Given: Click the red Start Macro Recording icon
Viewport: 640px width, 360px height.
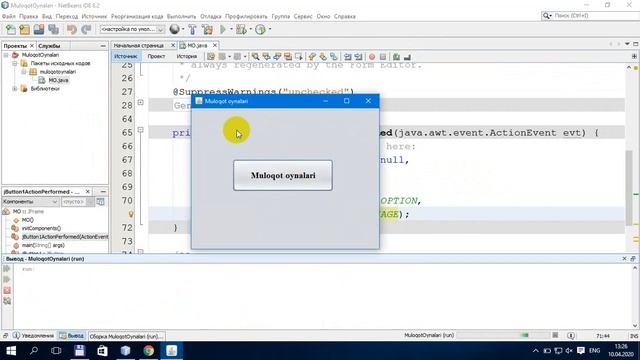Looking at the screenshot, I should coord(372,56).
